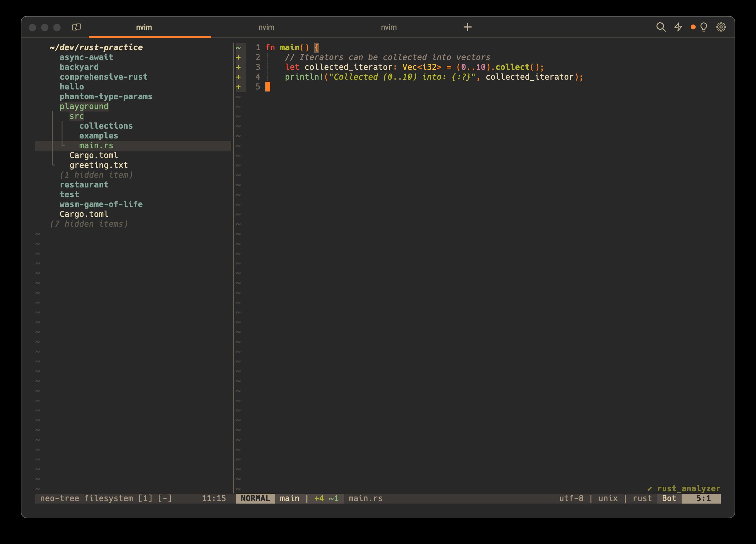Viewport: 756px width, 544px height.
Task: Click the 'fn main()' function name
Action: (x=290, y=47)
